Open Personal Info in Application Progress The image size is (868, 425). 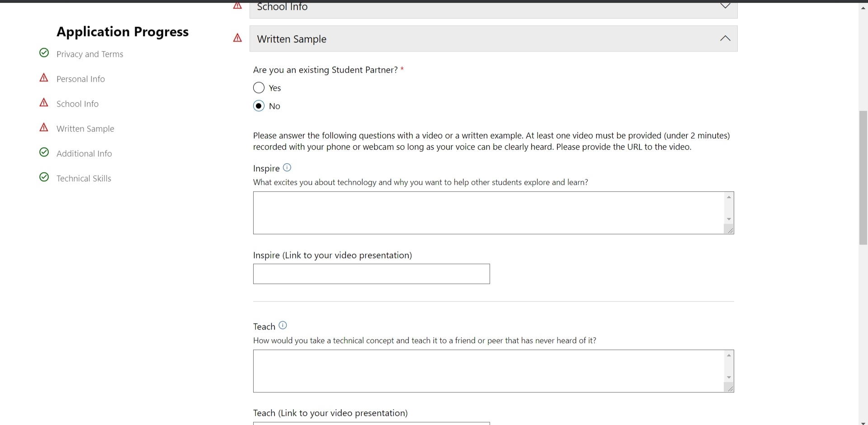click(80, 79)
